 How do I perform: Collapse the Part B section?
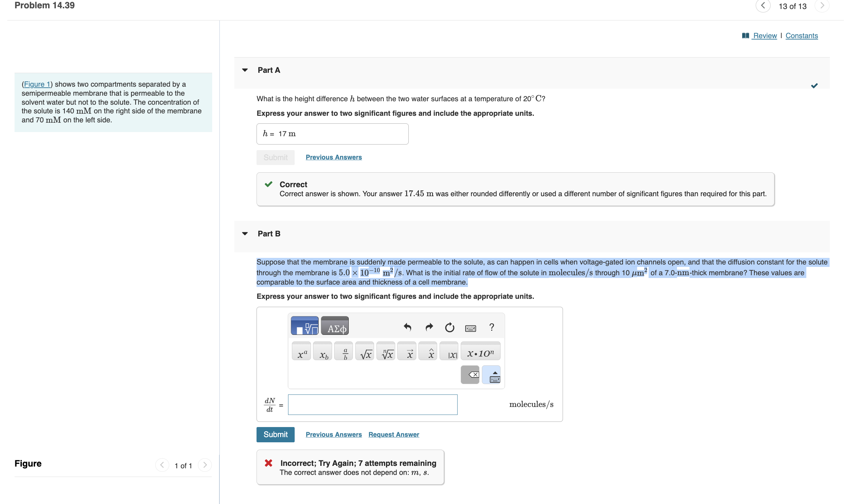[245, 234]
